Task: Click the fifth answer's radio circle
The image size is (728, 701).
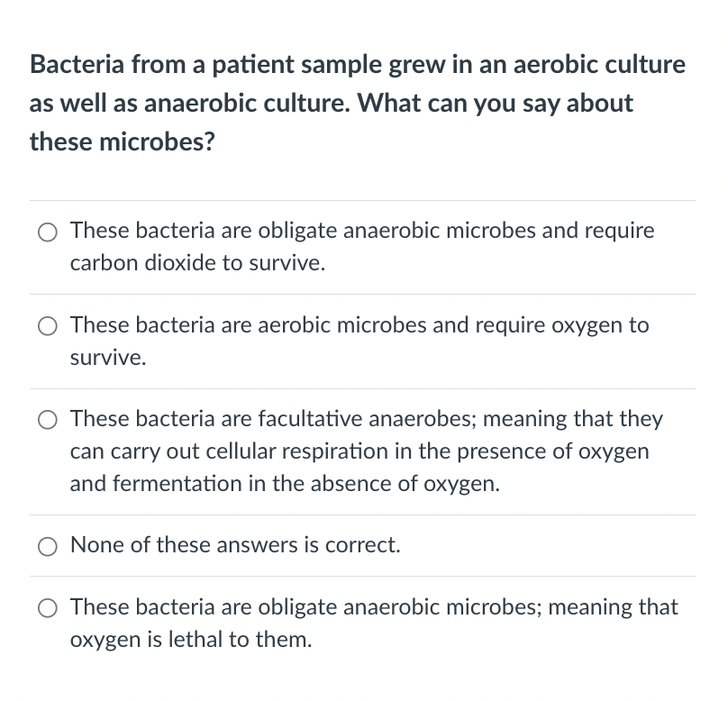Action: pyautogui.click(x=47, y=608)
